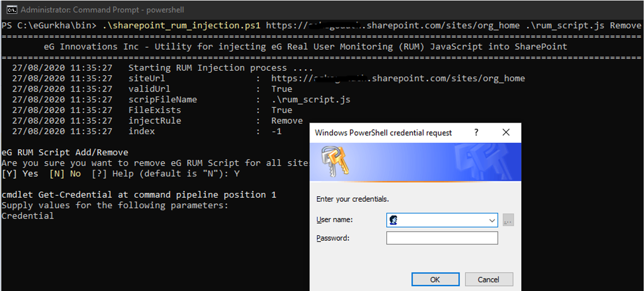Click the Command Prompt title bar icon

(11, 9)
